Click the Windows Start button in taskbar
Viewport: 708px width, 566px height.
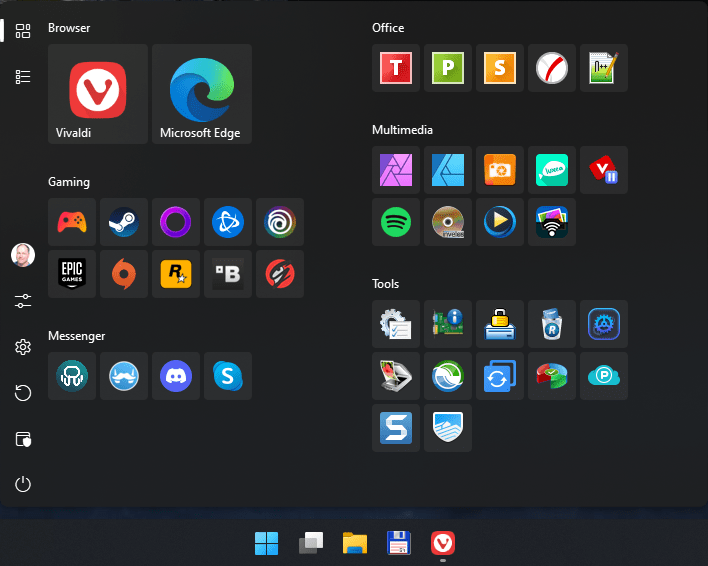click(266, 543)
